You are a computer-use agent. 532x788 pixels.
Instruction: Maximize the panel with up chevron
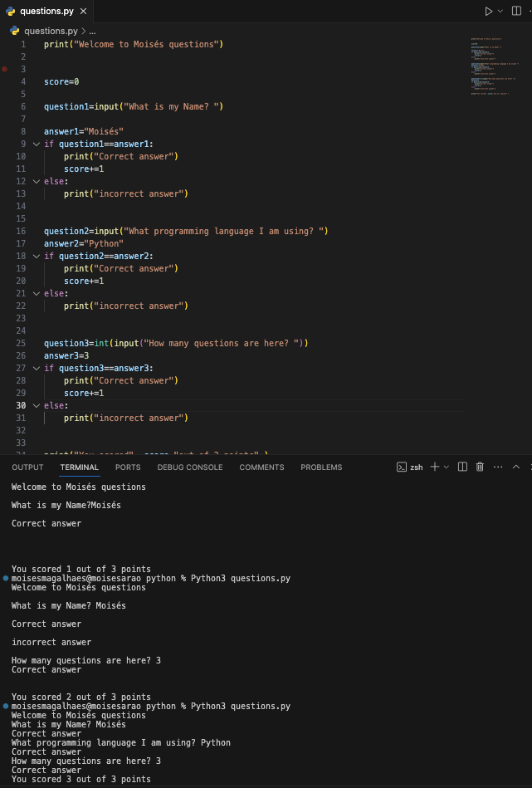(x=516, y=467)
